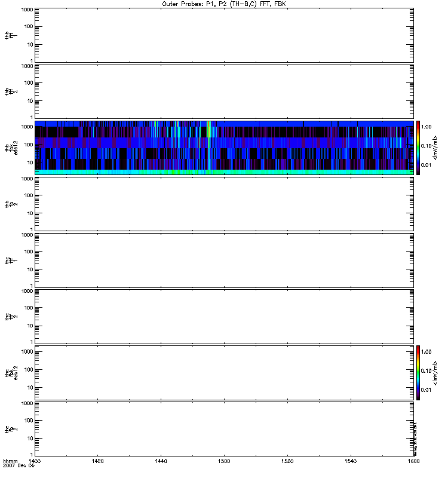The width and height of the screenshot is (448, 478).
Task: Click the '1500' time axis label
Action: pos(224,461)
